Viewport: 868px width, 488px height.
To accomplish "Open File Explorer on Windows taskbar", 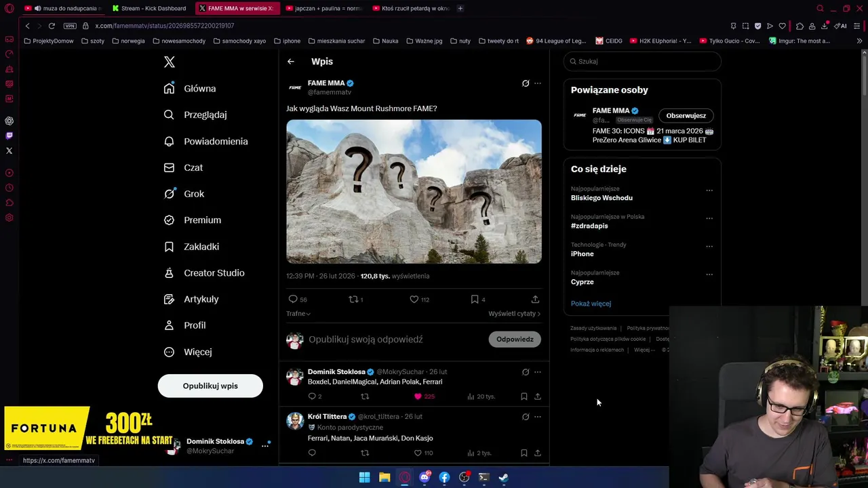I will coord(384,477).
